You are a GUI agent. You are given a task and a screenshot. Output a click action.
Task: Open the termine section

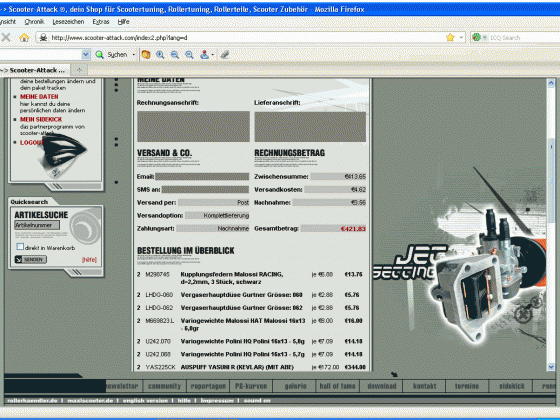[467, 386]
